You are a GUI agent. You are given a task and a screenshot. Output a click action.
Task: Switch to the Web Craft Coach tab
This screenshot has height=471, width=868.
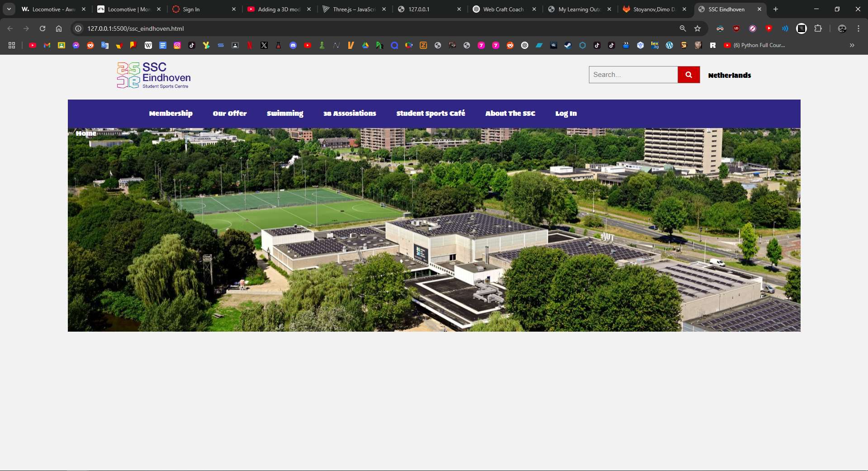(503, 9)
